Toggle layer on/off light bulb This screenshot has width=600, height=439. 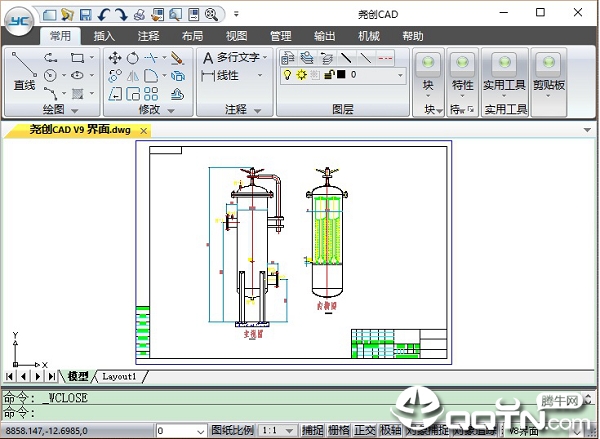point(287,75)
